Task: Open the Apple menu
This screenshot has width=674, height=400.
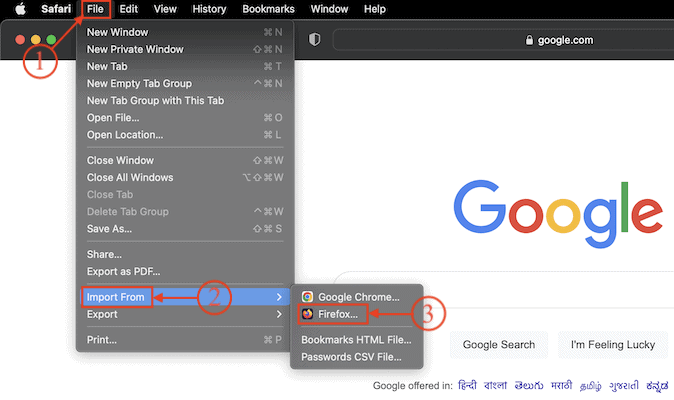Action: pyautogui.click(x=20, y=9)
